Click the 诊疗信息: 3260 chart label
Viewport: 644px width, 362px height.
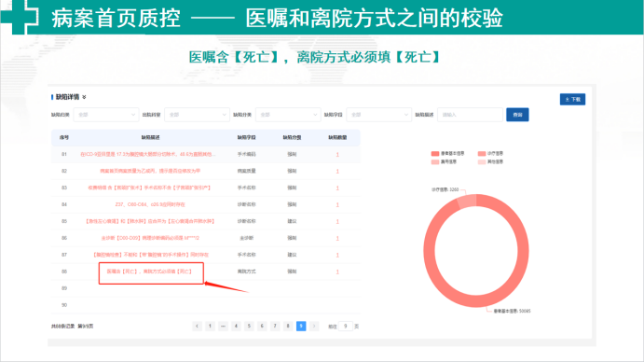(x=445, y=189)
